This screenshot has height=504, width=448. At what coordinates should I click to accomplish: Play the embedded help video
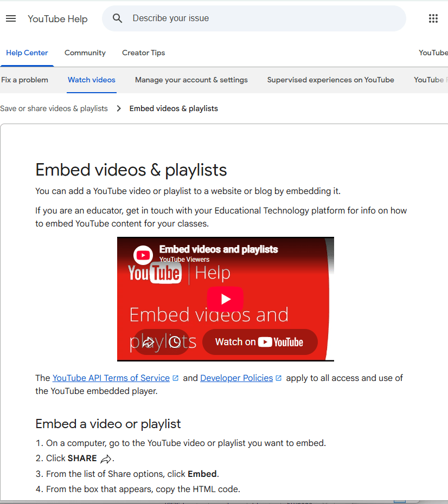(225, 299)
